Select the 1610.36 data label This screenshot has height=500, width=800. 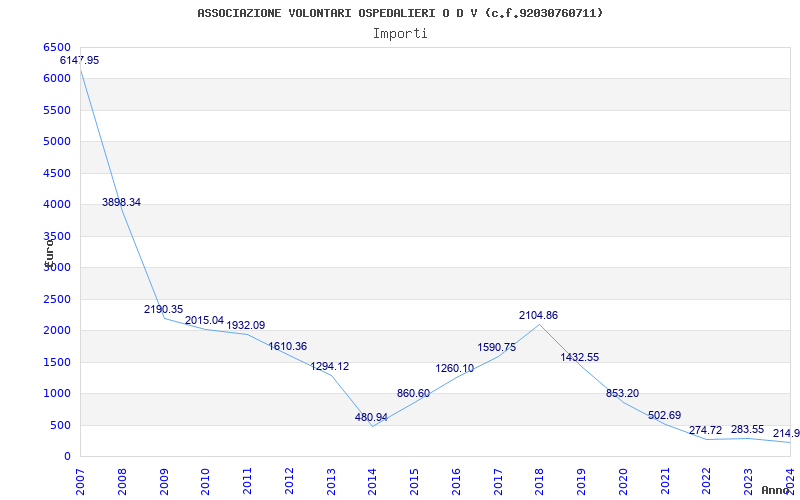pos(288,346)
